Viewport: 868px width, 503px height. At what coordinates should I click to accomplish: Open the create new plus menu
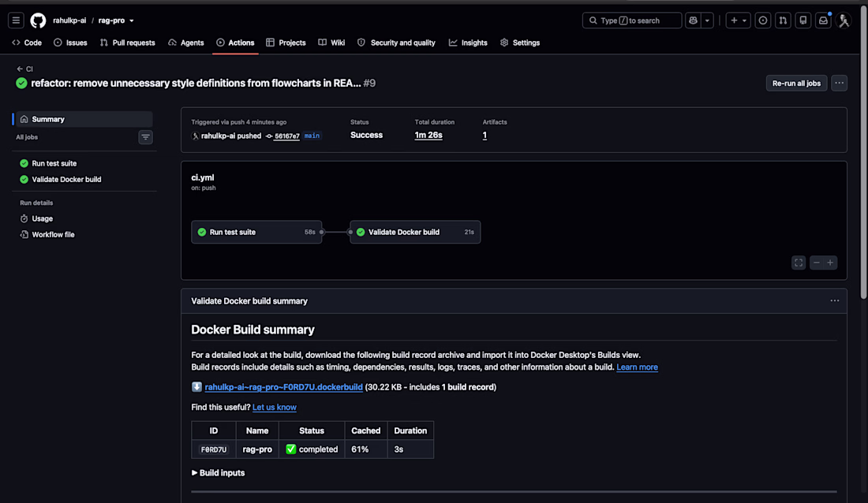[x=738, y=20]
